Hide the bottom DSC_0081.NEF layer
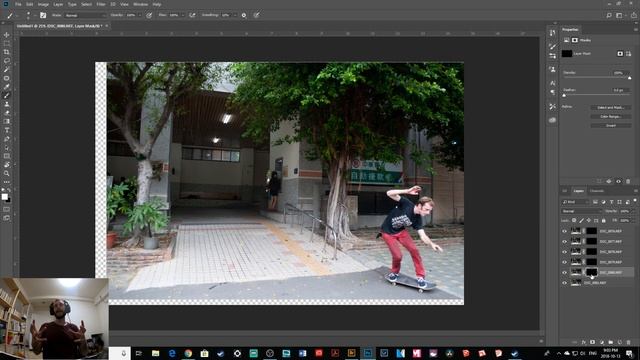The height and width of the screenshot is (360, 640). [x=564, y=282]
